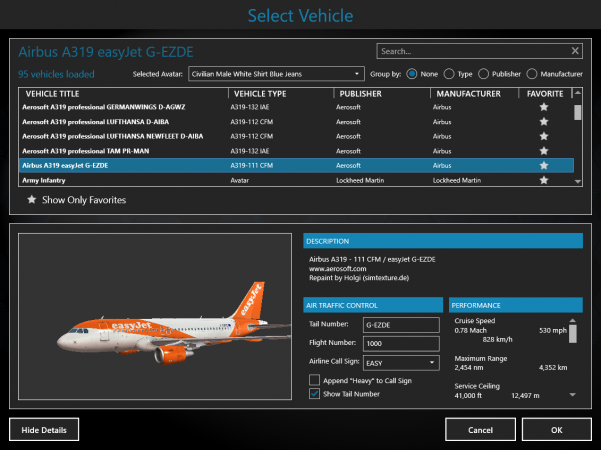This screenshot has width=601, height=450.
Task: Click www.aerosoft.com in description
Action: pyautogui.click(x=337, y=269)
